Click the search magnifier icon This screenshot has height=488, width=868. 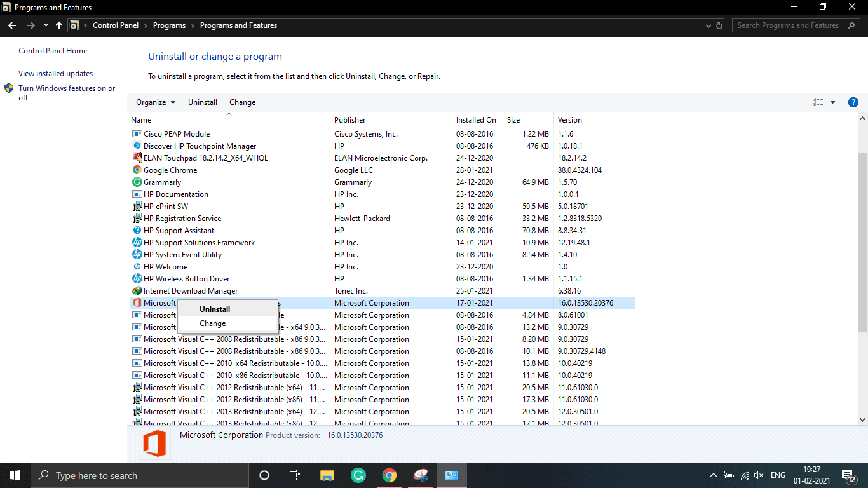[851, 25]
